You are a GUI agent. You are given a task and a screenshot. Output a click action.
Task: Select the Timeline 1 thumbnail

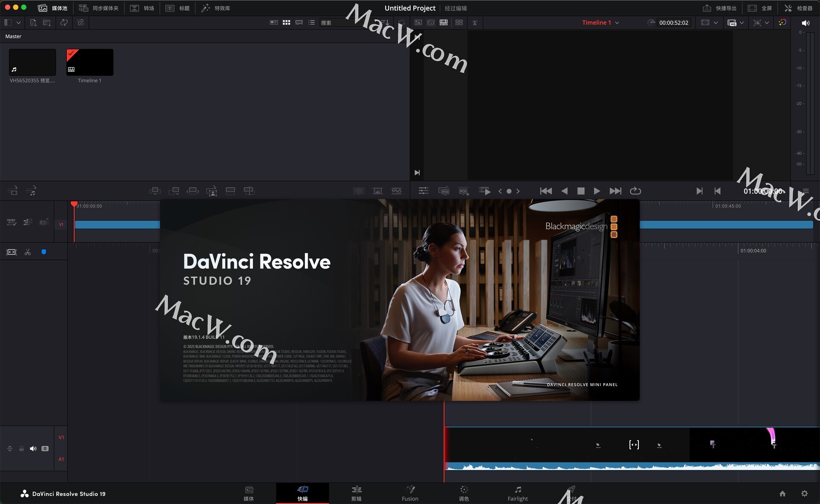pyautogui.click(x=90, y=62)
